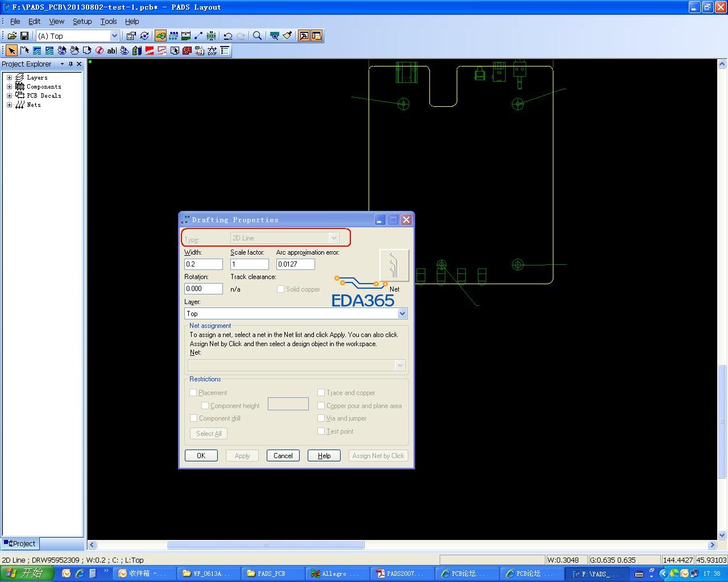Open the Layer dropdown in Drafting Properties
The width and height of the screenshot is (728, 582).
(402, 314)
